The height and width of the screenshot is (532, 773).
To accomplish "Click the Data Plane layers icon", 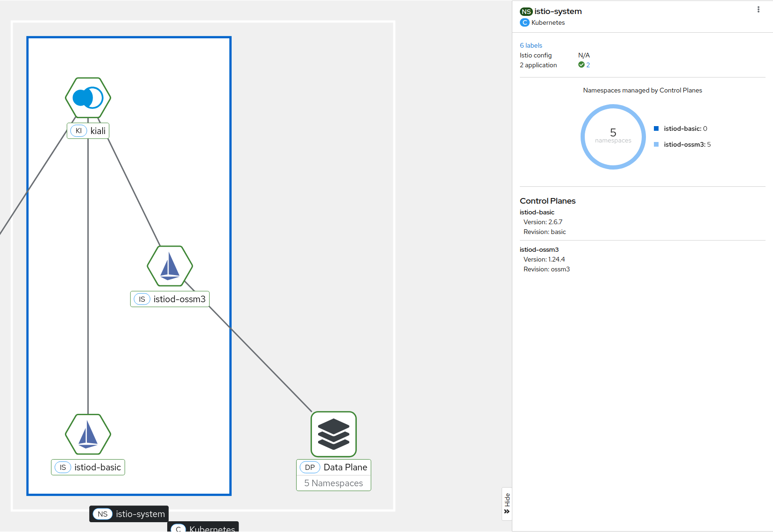I will pyautogui.click(x=333, y=434).
